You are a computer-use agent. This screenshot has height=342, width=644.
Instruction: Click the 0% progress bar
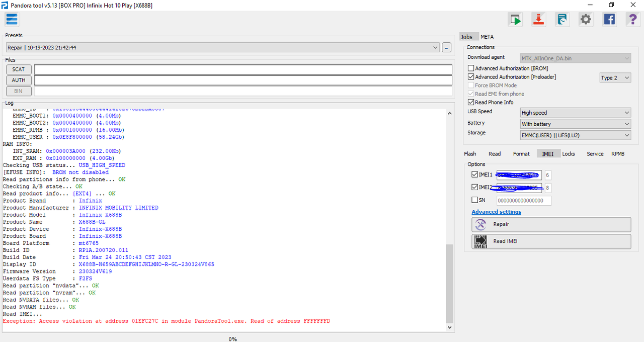[x=232, y=339]
